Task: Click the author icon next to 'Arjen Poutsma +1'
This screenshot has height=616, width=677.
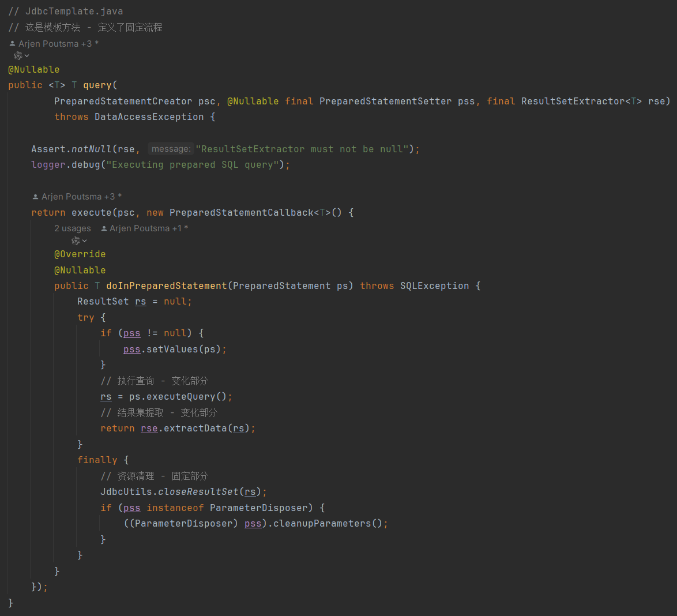Action: (104, 228)
